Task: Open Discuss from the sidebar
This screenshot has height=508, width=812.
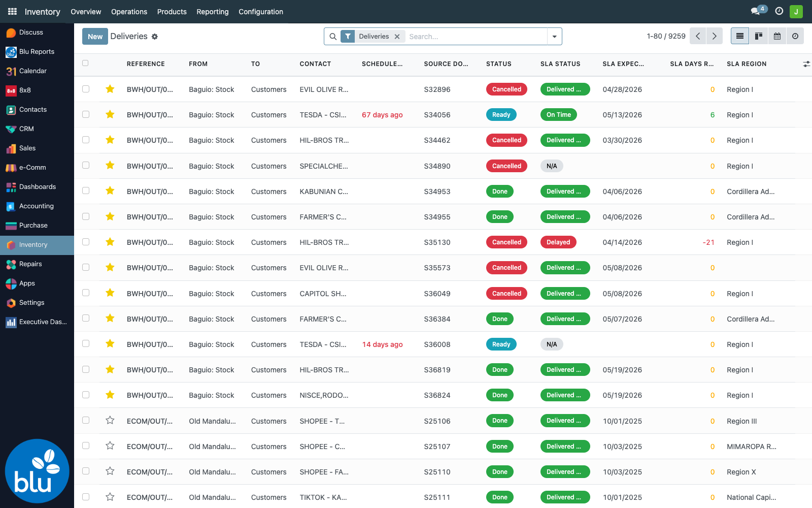Action: (x=37, y=32)
